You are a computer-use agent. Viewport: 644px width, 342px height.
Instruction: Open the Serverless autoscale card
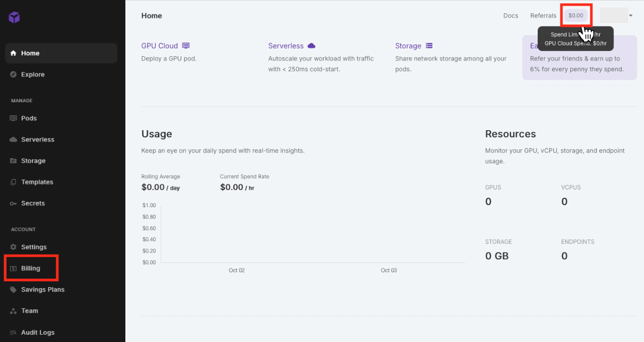pyautogui.click(x=286, y=46)
